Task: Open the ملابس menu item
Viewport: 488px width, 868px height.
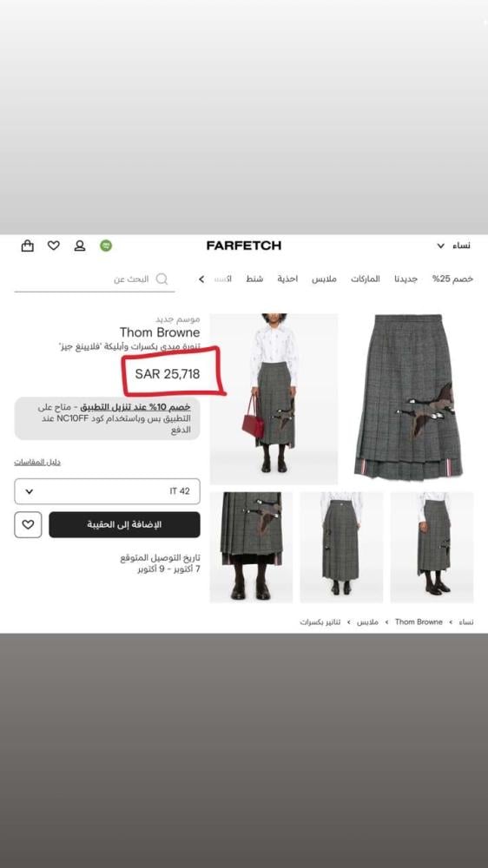Action: tap(324, 279)
